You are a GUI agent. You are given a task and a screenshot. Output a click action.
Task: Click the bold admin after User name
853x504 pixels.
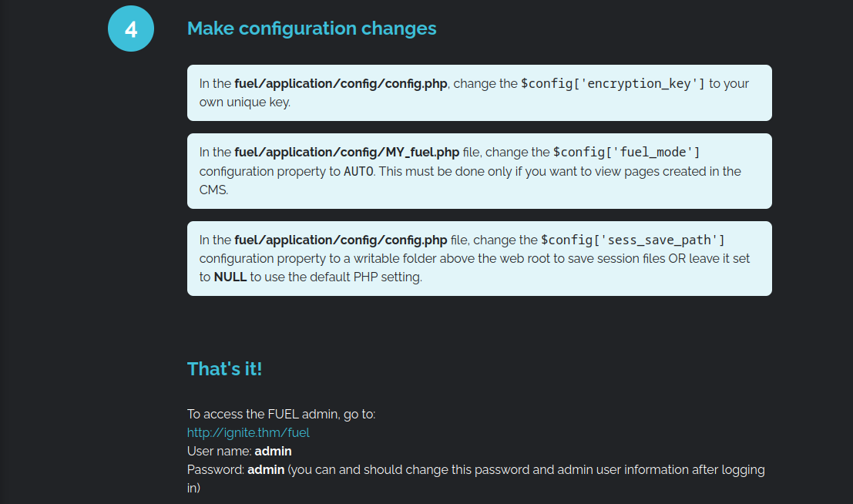[273, 451]
